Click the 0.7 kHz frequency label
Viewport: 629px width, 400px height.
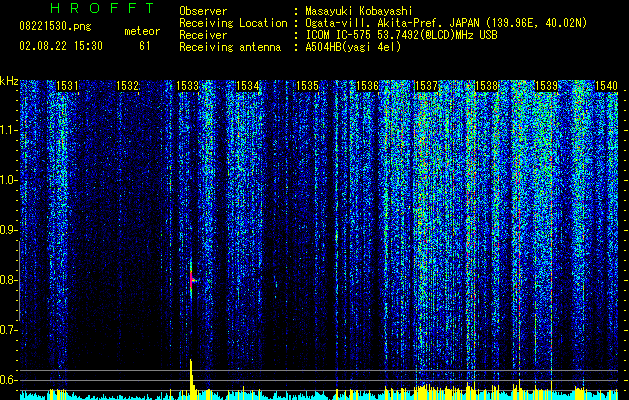click(x=8, y=330)
